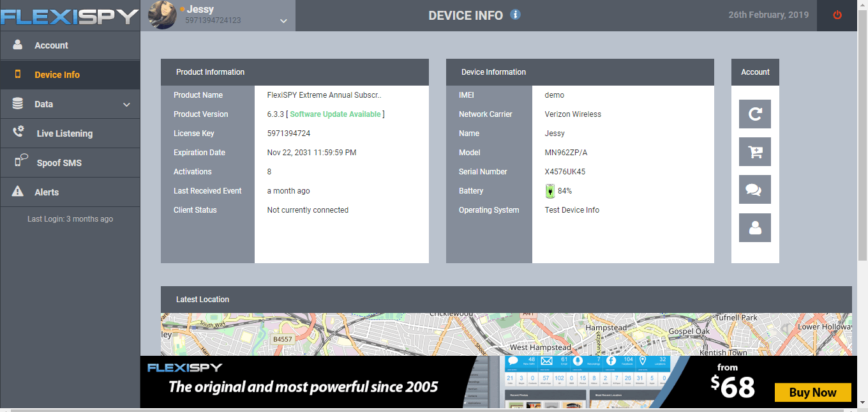Click 'Last Login: 3 months ago' text
This screenshot has height=412, width=868.
click(x=70, y=219)
